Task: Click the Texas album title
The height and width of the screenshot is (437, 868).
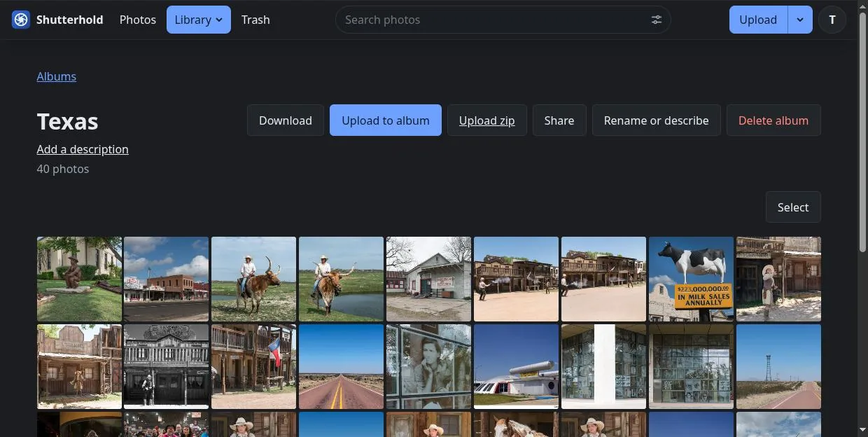Action: pos(67,121)
